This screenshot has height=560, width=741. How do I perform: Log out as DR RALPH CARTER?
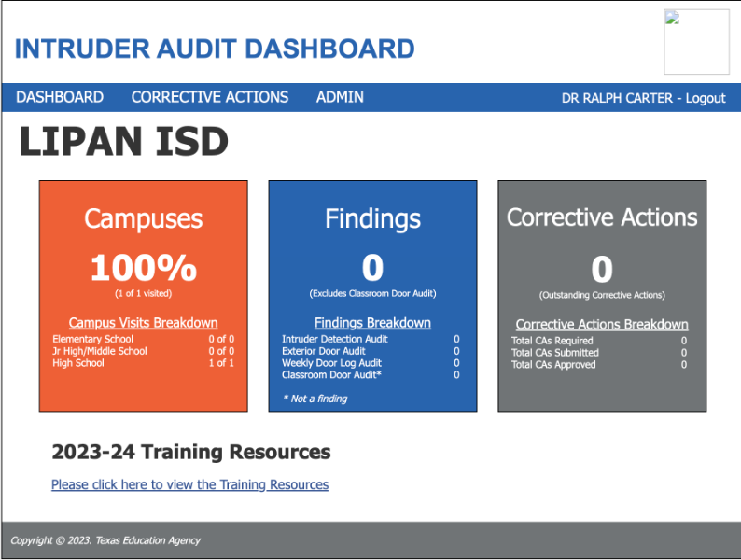[706, 98]
